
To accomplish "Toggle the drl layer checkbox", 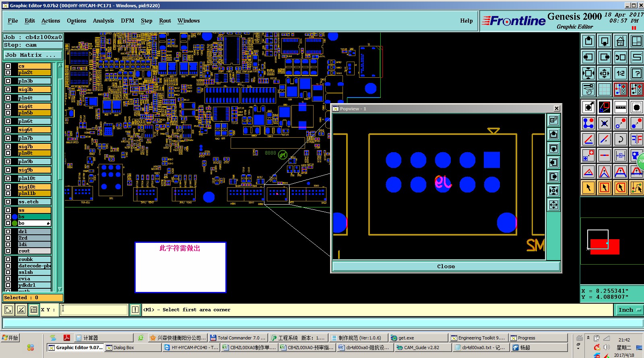I will (x=8, y=232).
